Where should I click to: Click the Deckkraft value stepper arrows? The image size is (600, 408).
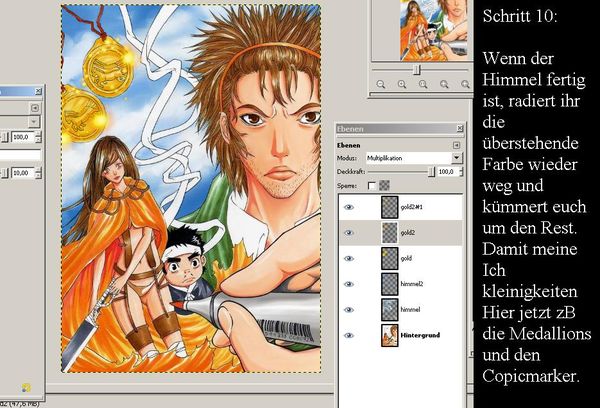tap(461, 172)
